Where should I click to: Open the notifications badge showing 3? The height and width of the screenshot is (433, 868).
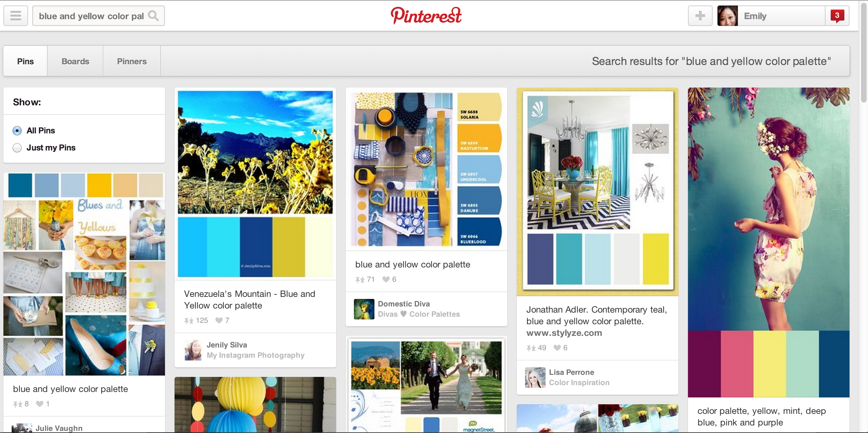pyautogui.click(x=837, y=16)
